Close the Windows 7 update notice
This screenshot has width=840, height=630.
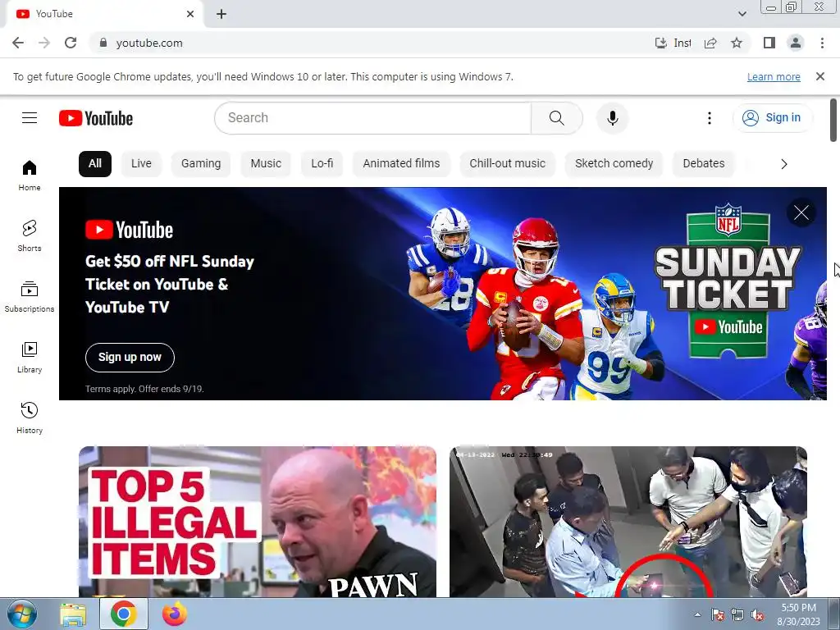(819, 76)
